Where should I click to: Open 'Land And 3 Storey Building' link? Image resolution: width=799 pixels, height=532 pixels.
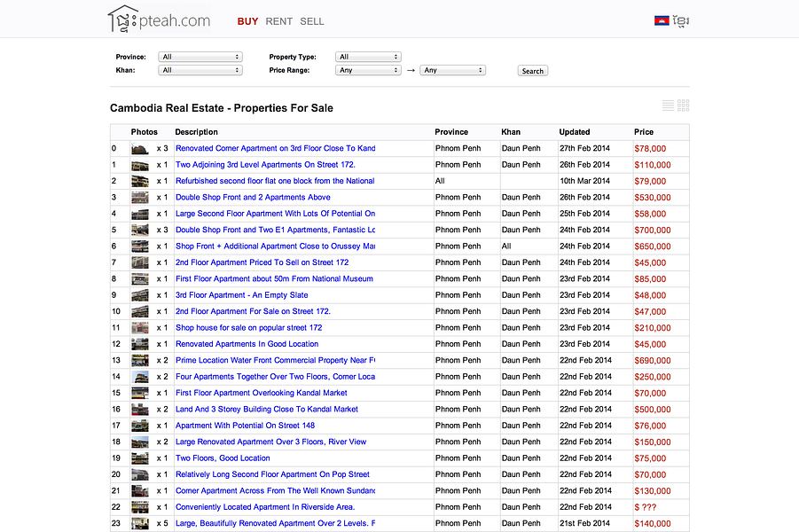[267, 409]
